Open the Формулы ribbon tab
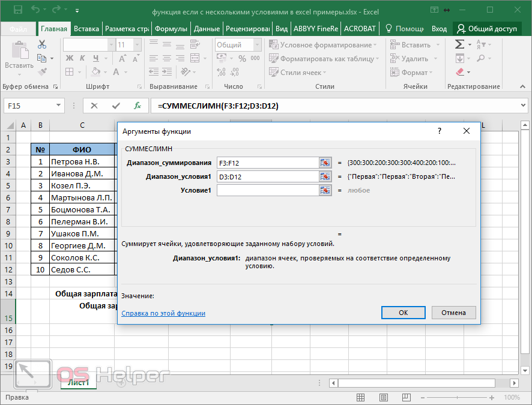The image size is (532, 405). pyautogui.click(x=171, y=29)
